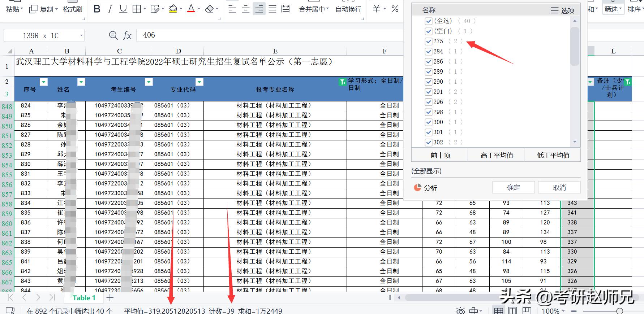Viewport: 644px width, 314px height.
Task: Apply percent number format
Action: 395,9
